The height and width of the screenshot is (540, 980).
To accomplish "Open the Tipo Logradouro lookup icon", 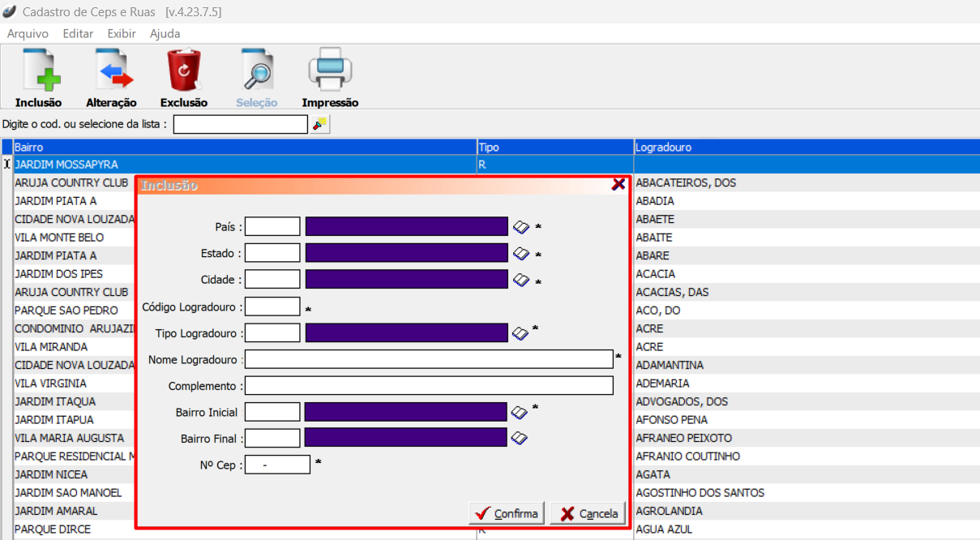I will 520,333.
